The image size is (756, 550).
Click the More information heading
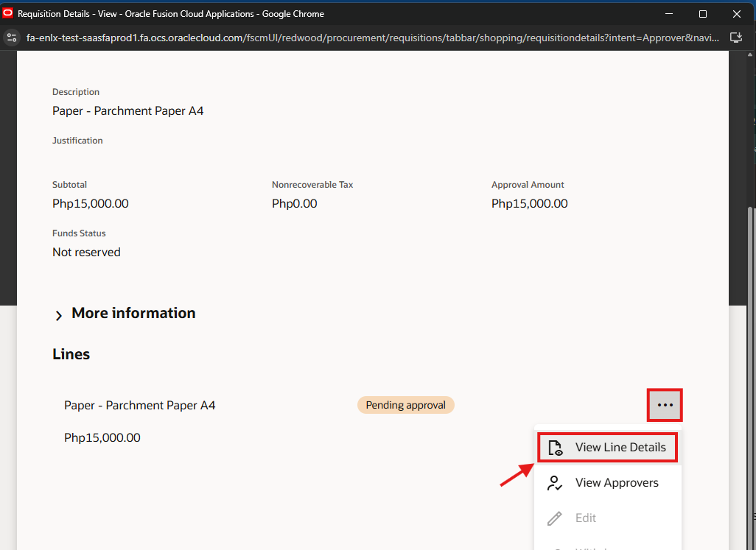(x=133, y=313)
